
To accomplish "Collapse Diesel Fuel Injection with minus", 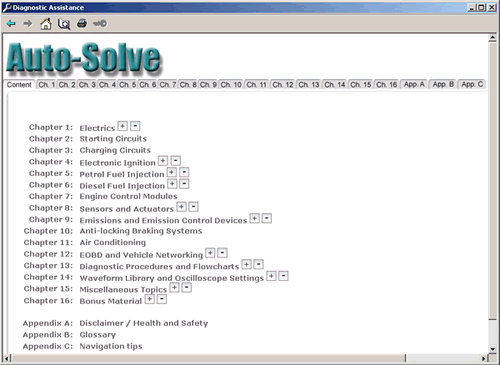I will (184, 184).
